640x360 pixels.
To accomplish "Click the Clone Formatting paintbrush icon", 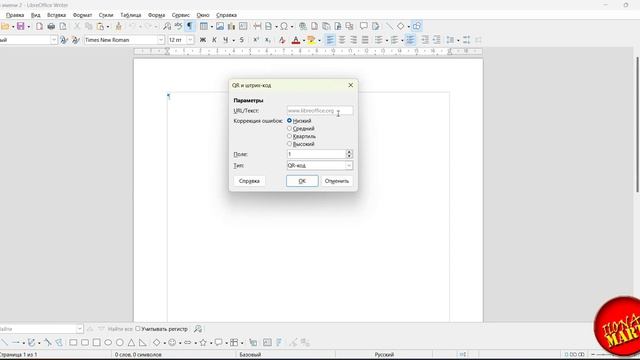I will pyautogui.click(x=118, y=27).
